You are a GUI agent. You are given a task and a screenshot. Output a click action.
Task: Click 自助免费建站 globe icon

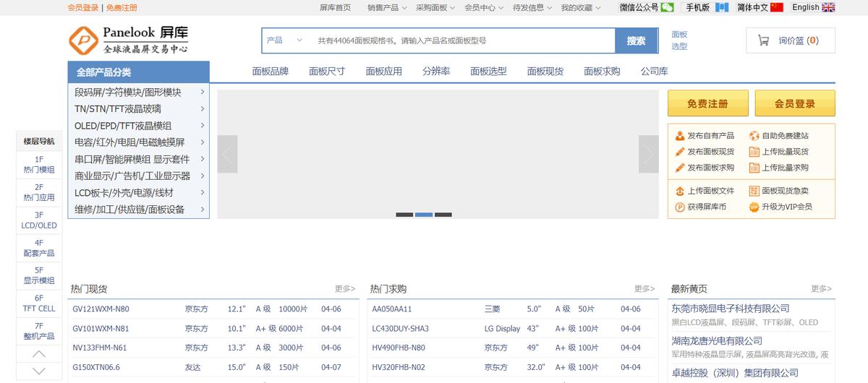[x=754, y=136]
